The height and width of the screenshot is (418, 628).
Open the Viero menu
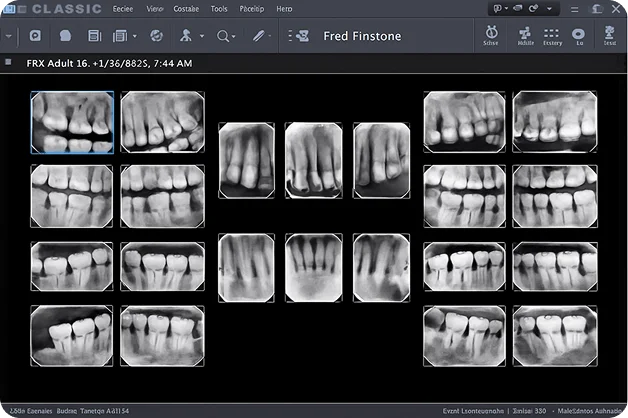click(155, 9)
